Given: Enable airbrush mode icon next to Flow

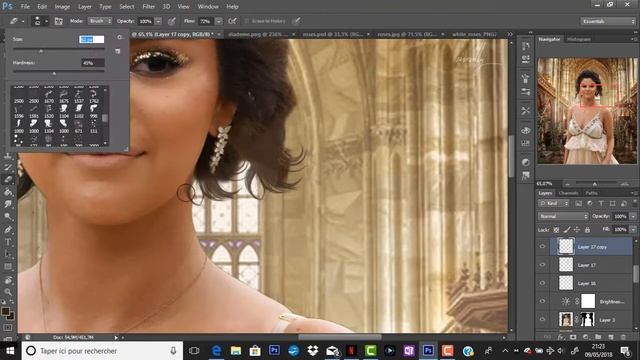Looking at the screenshot, I should pyautogui.click(x=232, y=21).
